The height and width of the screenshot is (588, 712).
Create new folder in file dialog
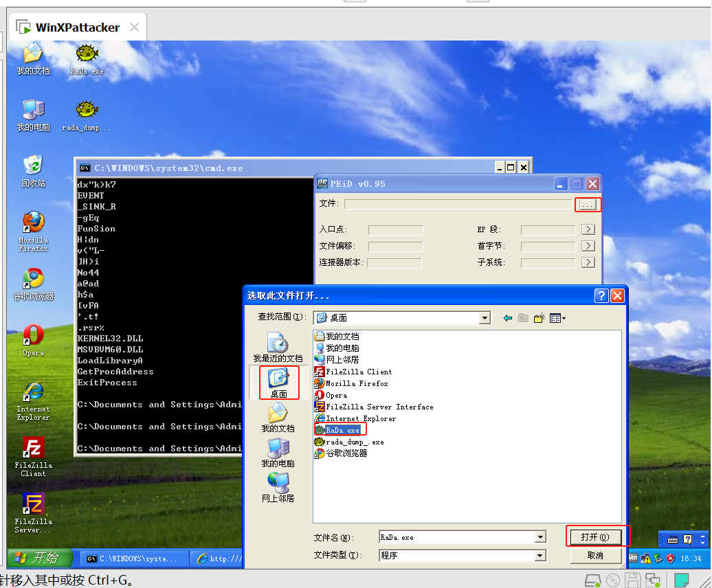click(x=539, y=318)
